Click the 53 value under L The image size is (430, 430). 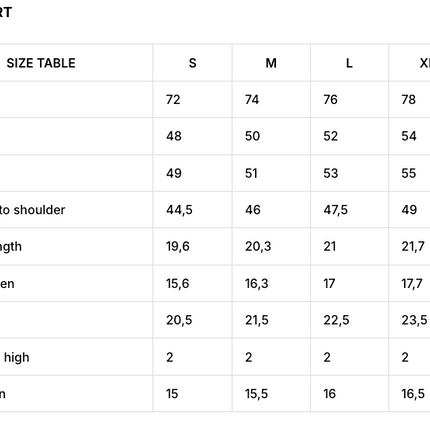click(331, 173)
